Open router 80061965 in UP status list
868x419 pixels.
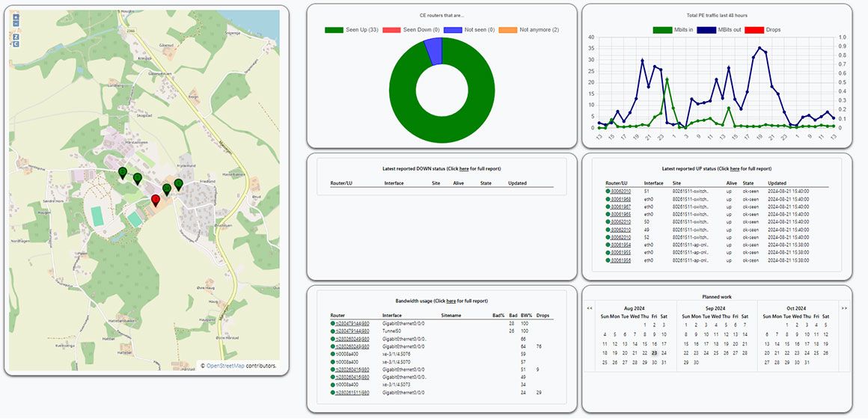point(620,214)
